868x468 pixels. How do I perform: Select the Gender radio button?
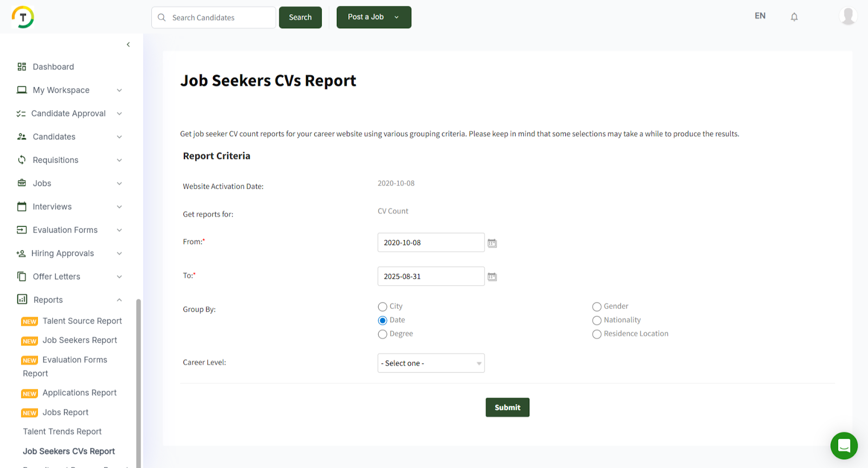pos(597,306)
